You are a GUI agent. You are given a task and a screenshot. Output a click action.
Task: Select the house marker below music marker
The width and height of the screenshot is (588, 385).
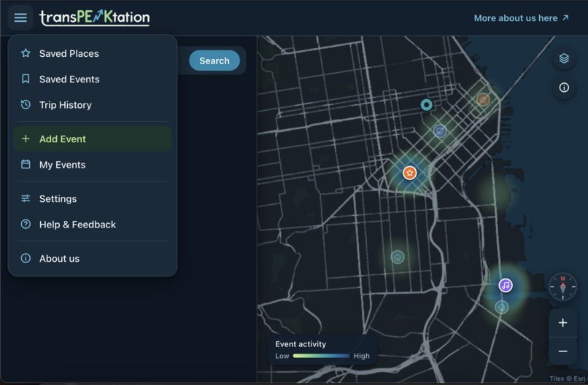(x=502, y=308)
